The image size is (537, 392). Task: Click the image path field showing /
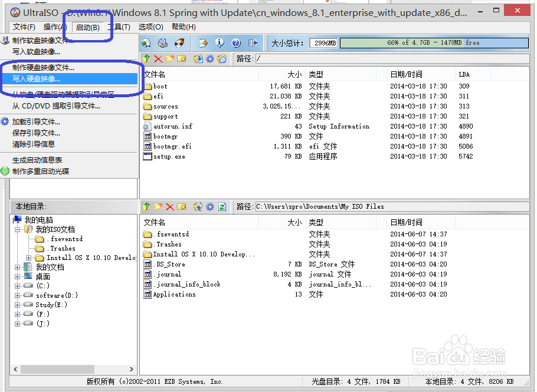click(x=392, y=59)
